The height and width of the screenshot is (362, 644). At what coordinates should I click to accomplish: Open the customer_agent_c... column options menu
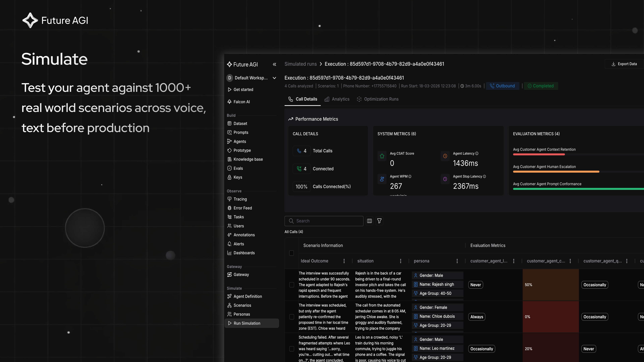[570, 261]
